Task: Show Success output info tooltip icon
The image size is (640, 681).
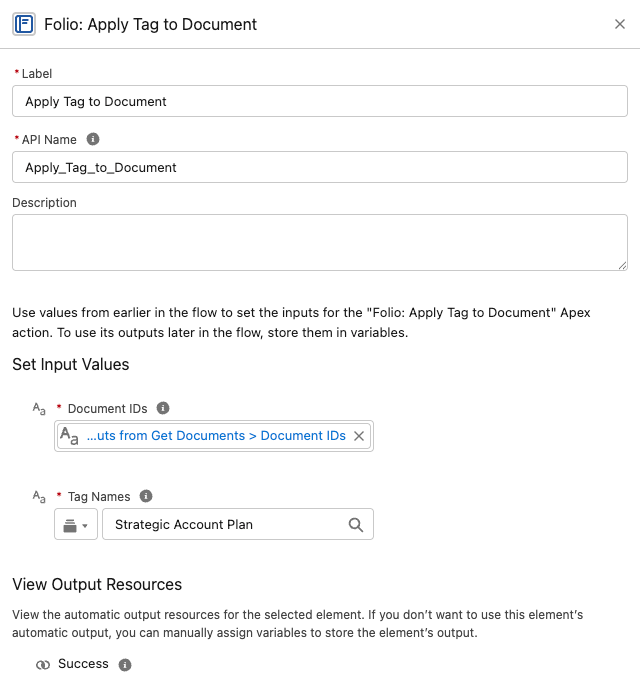Action: pos(125,664)
